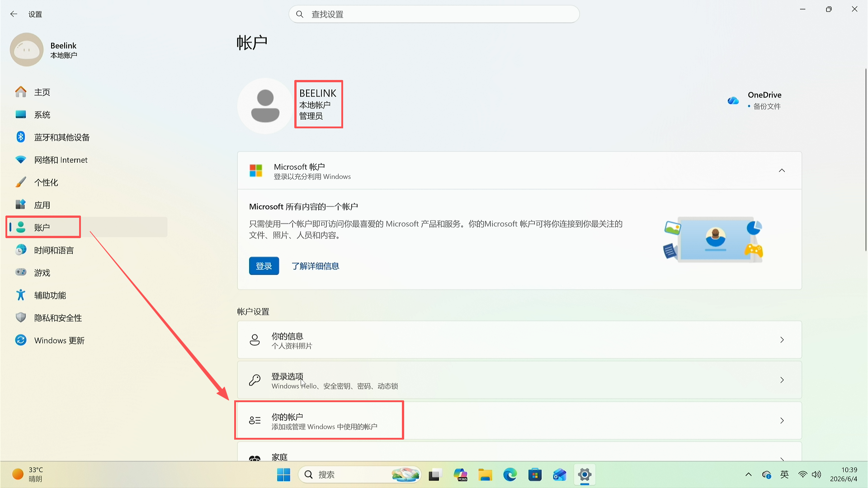The width and height of the screenshot is (868, 488).
Task: Click the search magnifier in 查找设置 box
Action: point(300,14)
